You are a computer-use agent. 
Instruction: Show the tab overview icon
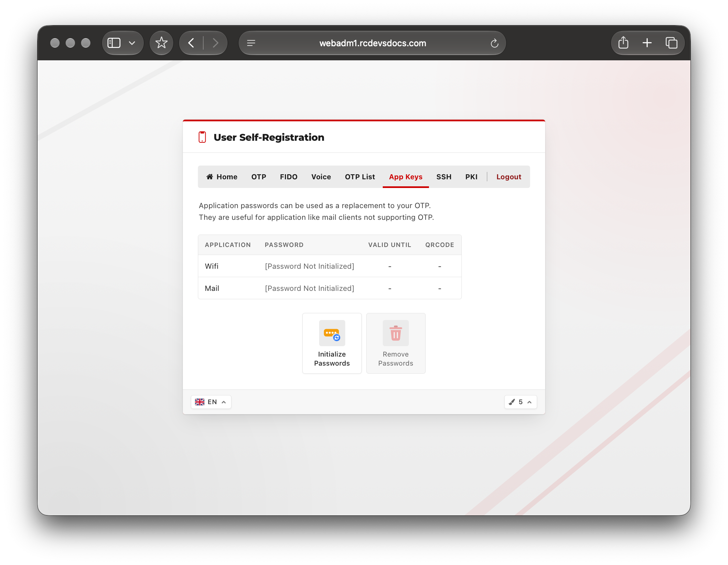(x=671, y=43)
